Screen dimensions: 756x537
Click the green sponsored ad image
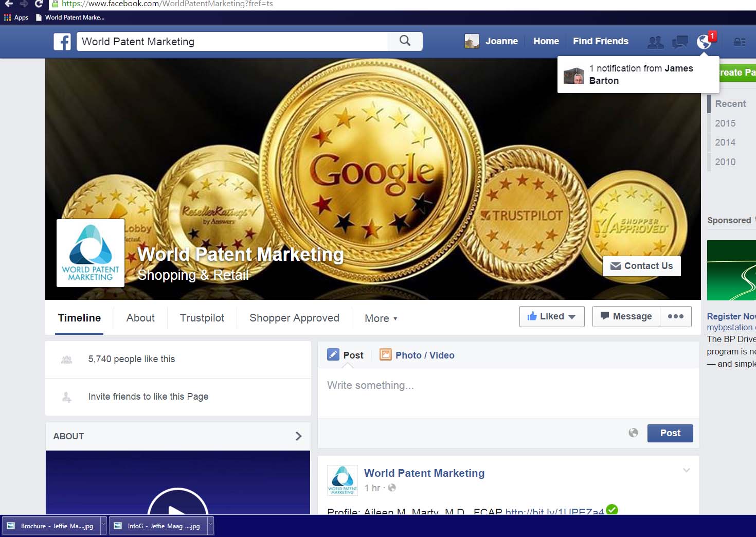coord(731,270)
